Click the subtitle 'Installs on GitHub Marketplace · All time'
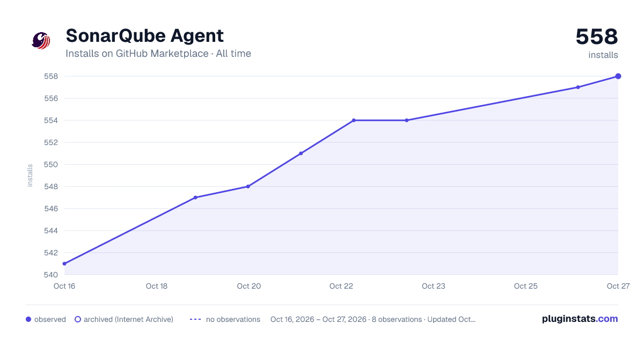 click(158, 54)
